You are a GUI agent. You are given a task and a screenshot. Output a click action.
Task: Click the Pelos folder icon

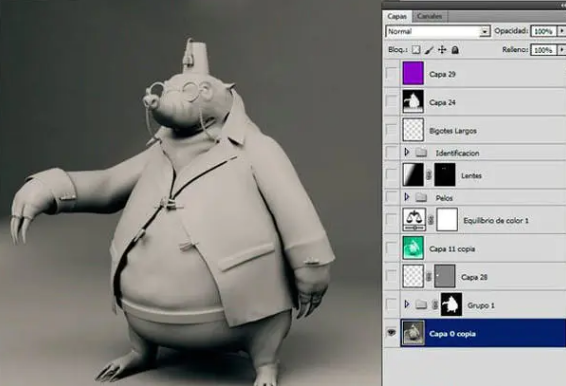[421, 198]
